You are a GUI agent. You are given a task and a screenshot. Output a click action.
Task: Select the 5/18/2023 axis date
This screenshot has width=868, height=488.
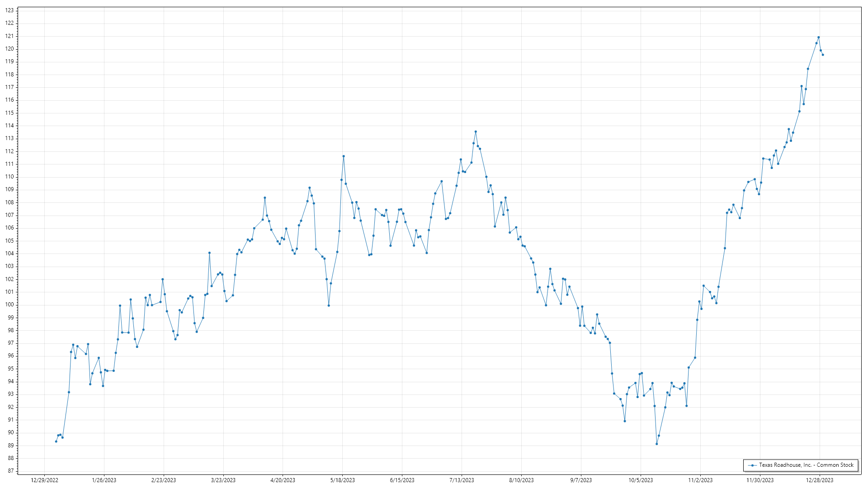click(342, 480)
